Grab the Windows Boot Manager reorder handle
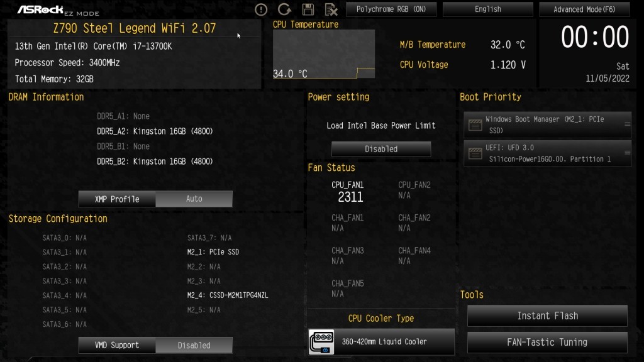 tap(627, 124)
